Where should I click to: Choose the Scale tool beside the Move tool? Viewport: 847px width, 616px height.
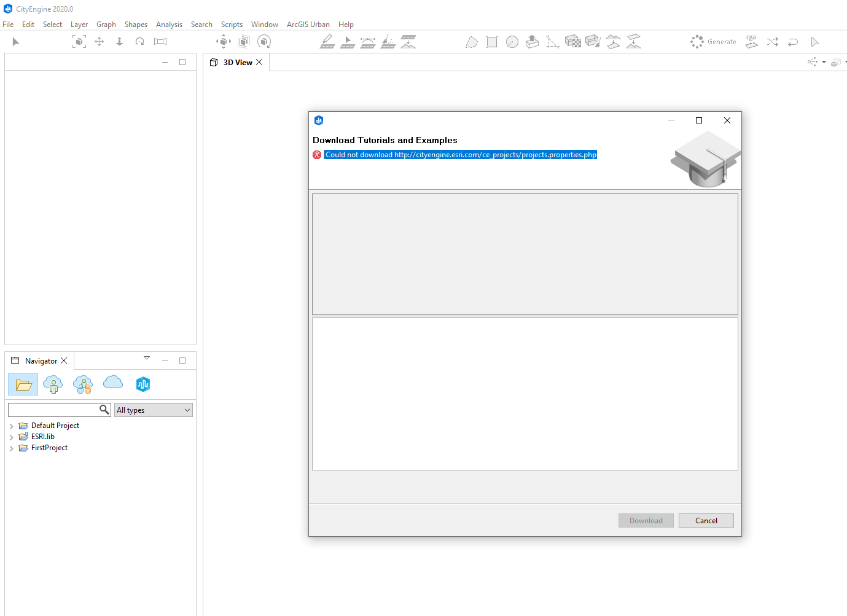(120, 42)
